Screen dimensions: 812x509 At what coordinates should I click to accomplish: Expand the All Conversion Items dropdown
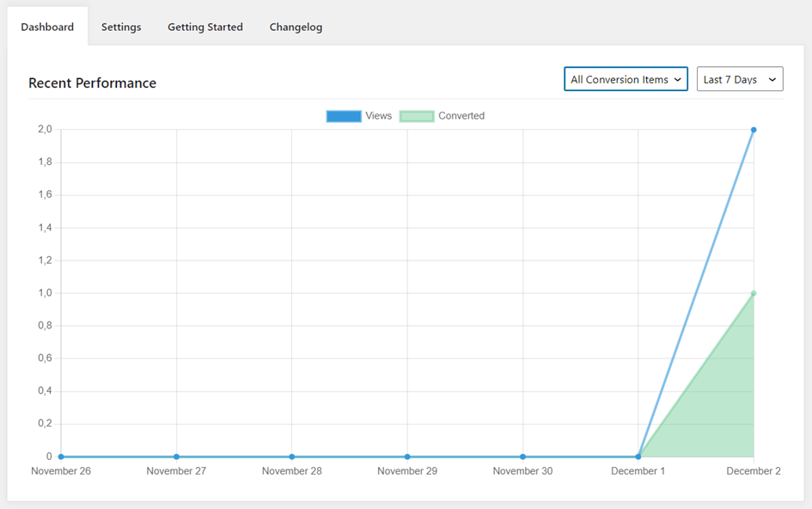tap(626, 79)
